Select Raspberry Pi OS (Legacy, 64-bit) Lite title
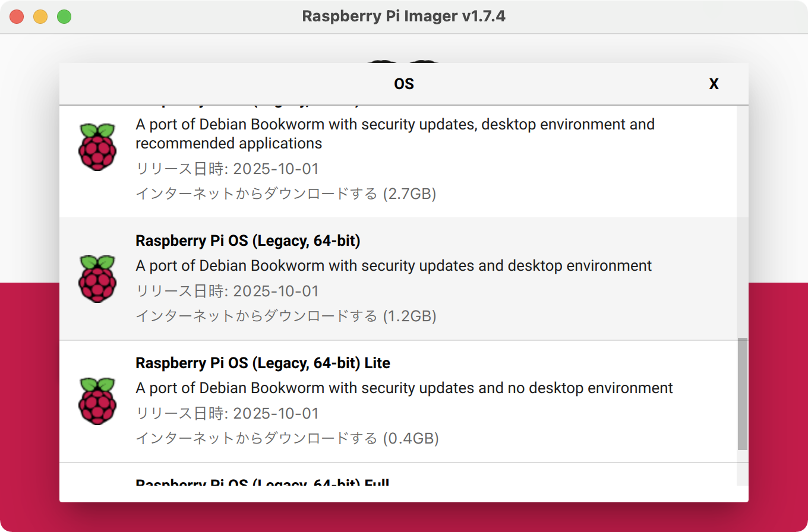 tap(263, 363)
